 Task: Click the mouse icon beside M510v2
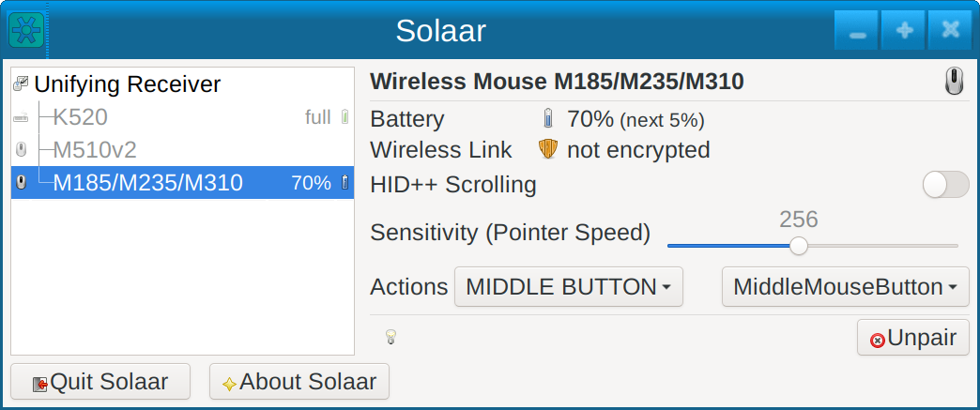(x=22, y=150)
